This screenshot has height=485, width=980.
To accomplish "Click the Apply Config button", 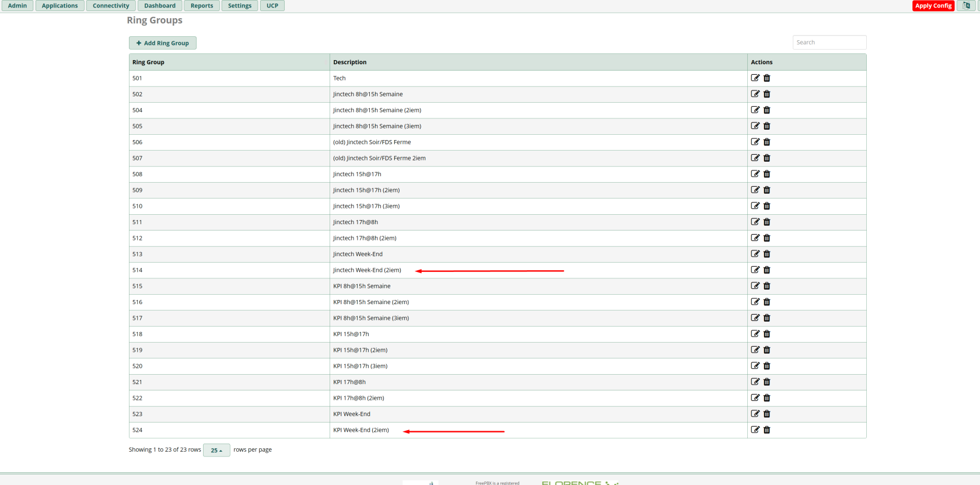I will point(933,6).
